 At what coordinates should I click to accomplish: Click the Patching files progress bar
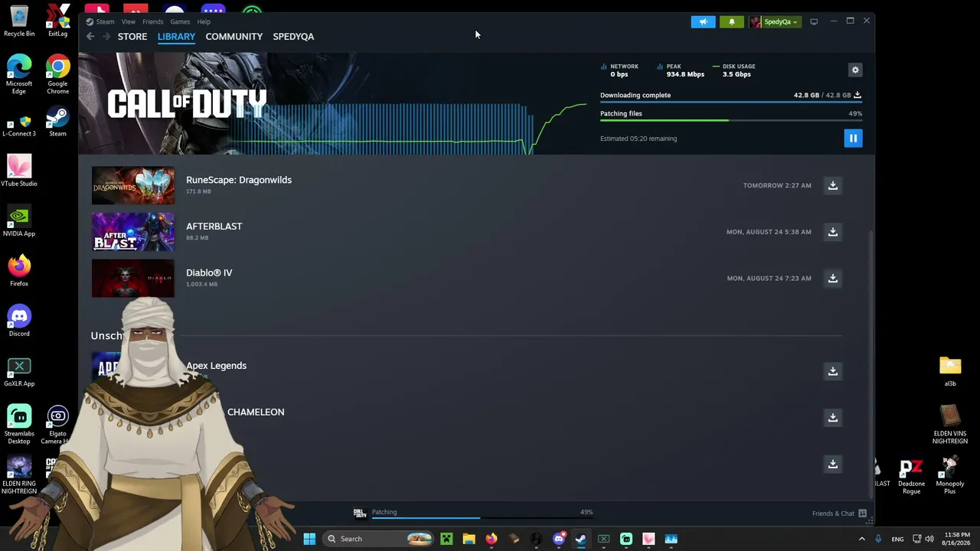point(731,121)
